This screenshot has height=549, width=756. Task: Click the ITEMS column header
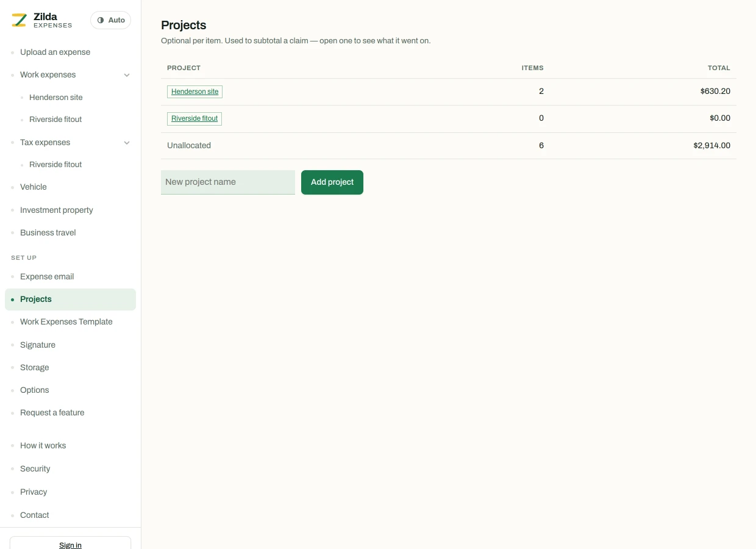[x=532, y=68]
